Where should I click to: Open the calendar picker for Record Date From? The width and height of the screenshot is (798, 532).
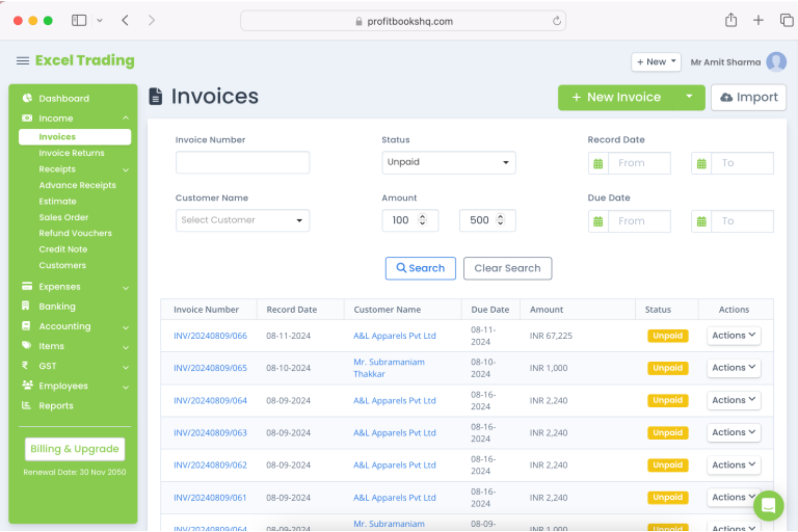[597, 163]
